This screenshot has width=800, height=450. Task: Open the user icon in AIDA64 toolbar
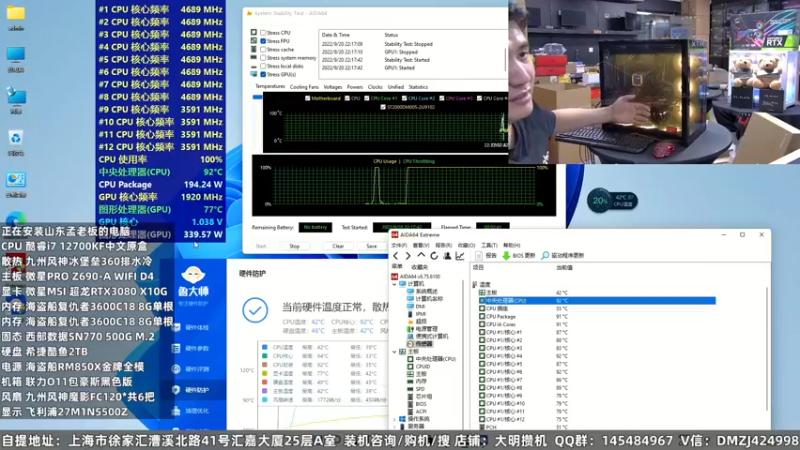[447, 256]
